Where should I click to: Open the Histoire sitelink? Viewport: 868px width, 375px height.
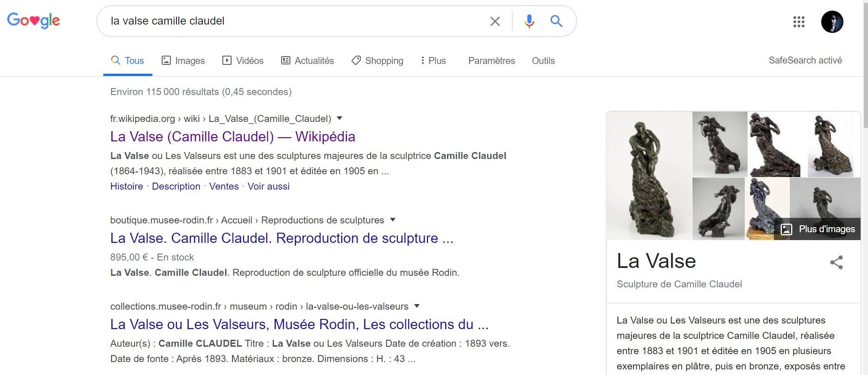126,186
